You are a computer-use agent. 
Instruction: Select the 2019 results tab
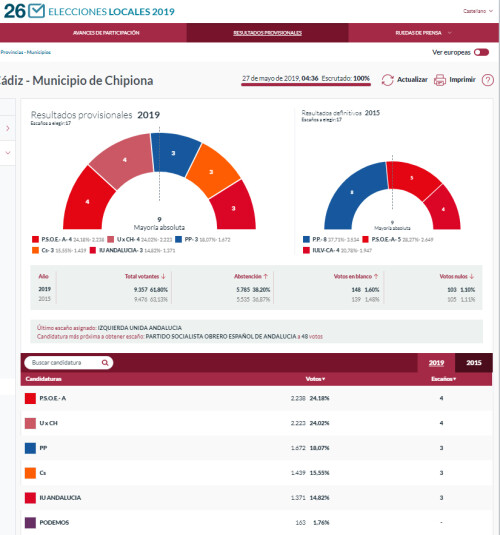point(436,363)
